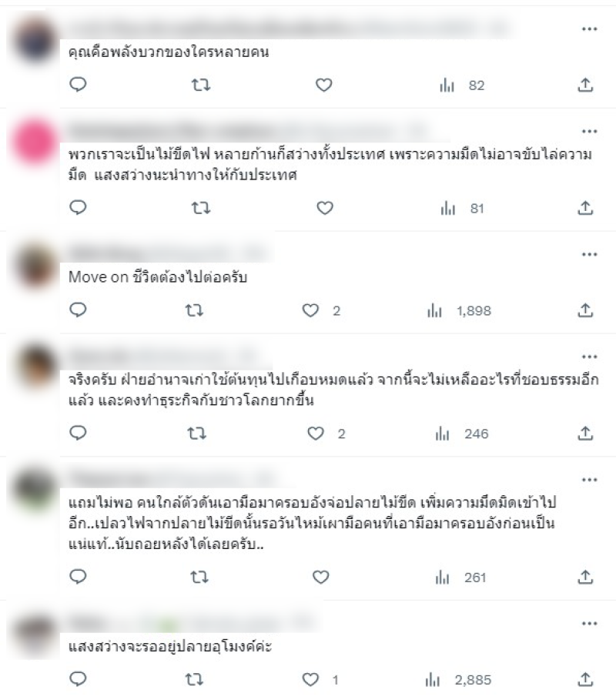Viewport: 616px width, 700px height.
Task: Share the last comment with 2,885 views
Action: click(585, 679)
